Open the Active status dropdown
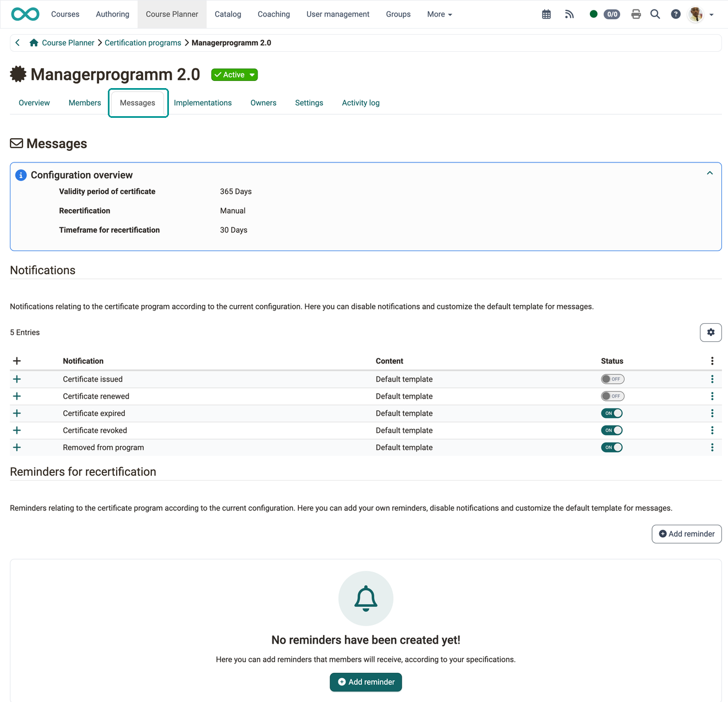Screen dimensions: 728x702 [x=234, y=75]
